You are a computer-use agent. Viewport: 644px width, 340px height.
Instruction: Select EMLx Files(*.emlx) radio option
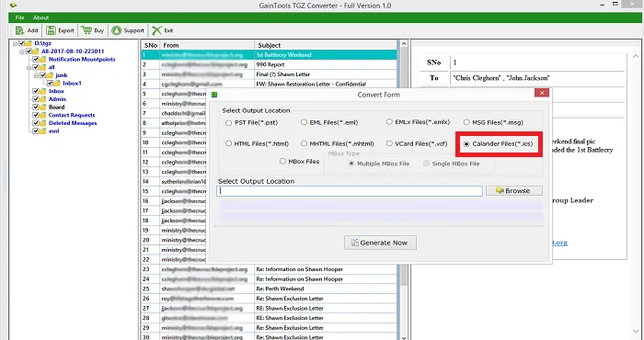pos(389,122)
